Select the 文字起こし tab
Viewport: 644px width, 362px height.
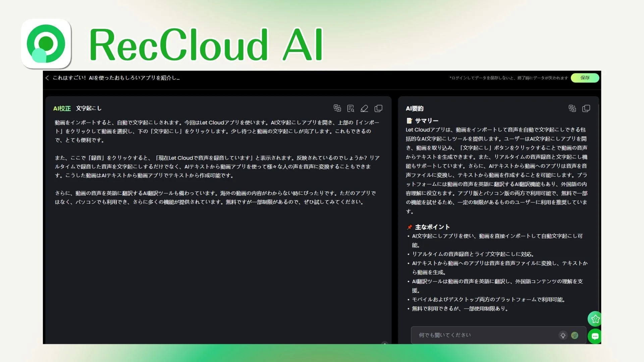pyautogui.click(x=89, y=108)
